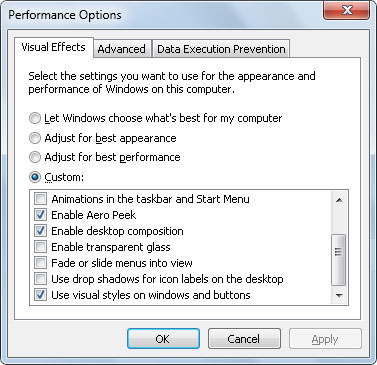The image size is (377, 365).
Task: Click the Cancel button
Action: (244, 339)
